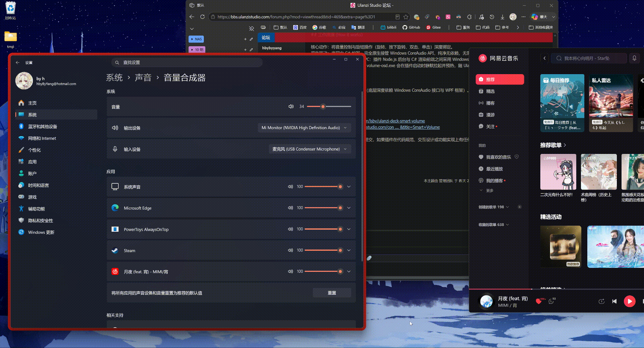Viewport: 644px width, 348px height.
Task: Mute Microsoft Edge speaker icon in mixer
Action: (290, 208)
